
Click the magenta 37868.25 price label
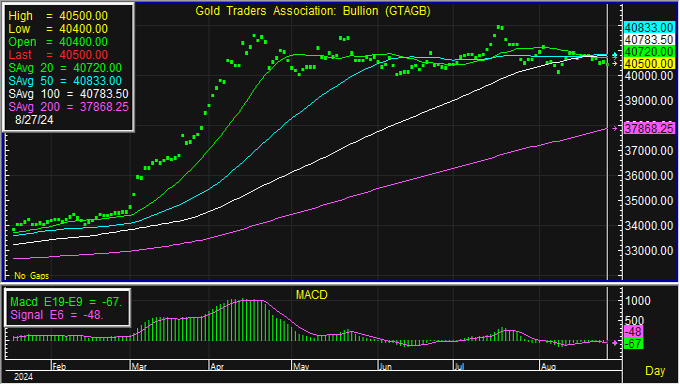click(649, 129)
